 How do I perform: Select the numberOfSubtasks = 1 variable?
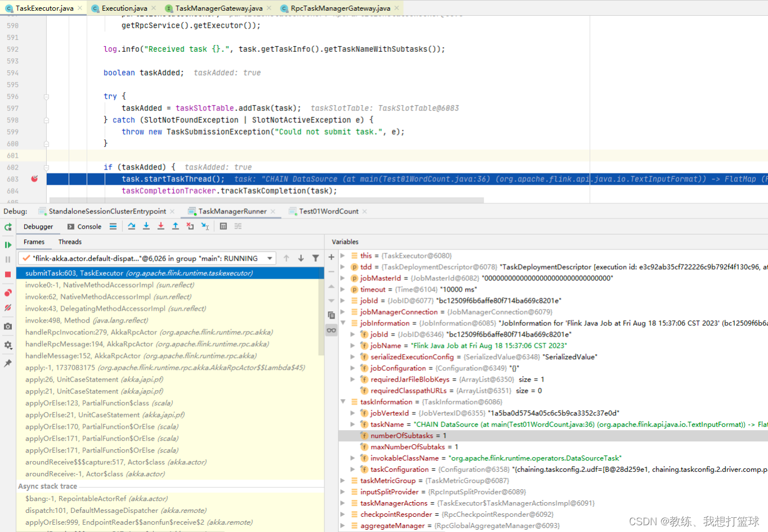pyautogui.click(x=553, y=436)
